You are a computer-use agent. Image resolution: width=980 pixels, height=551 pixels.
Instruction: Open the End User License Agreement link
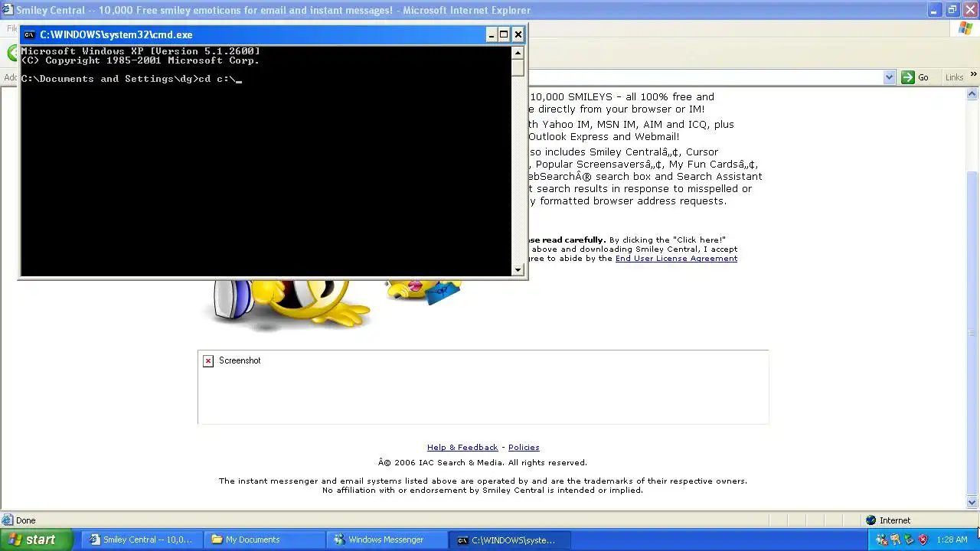pyautogui.click(x=676, y=259)
